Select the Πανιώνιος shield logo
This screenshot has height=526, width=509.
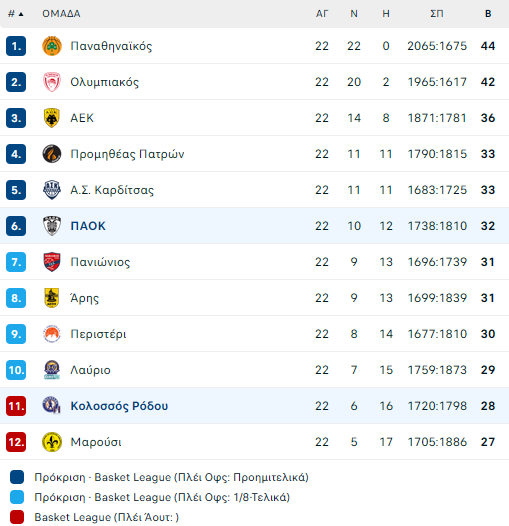[52, 262]
